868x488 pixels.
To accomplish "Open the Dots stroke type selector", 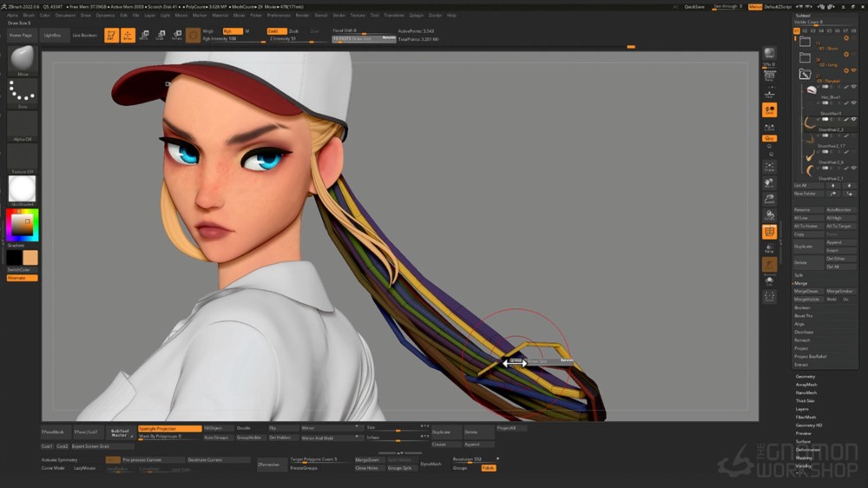I will coord(23,93).
